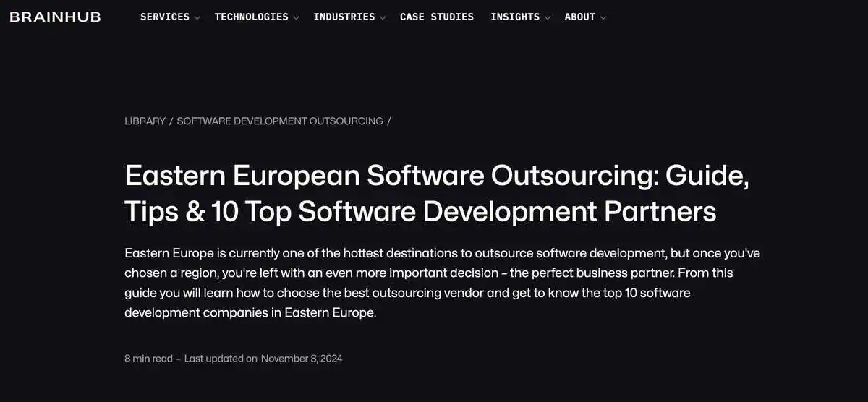
Task: Click the 'November 8, 2024' date
Action: click(x=302, y=358)
